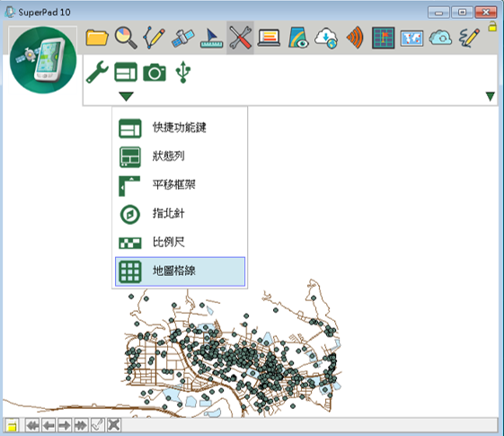The image size is (504, 436).
Task: Toggle 快捷功能鍵 display option
Action: click(180, 129)
